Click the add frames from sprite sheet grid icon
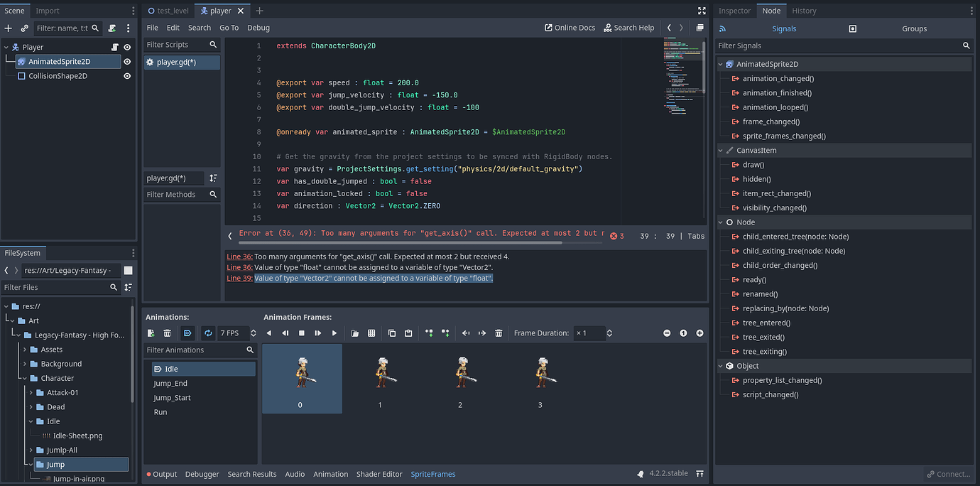980x486 pixels. click(371, 333)
